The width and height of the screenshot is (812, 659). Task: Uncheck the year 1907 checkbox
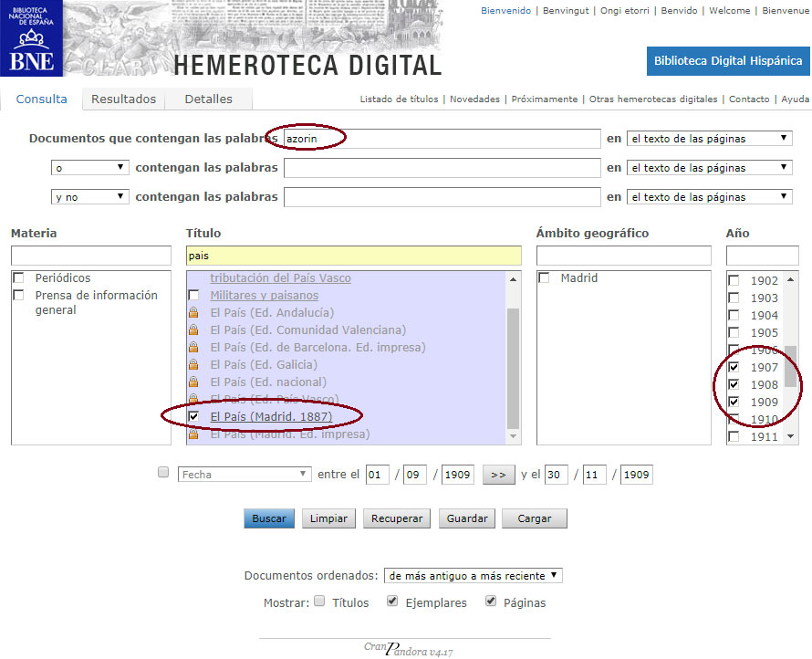[x=734, y=367]
